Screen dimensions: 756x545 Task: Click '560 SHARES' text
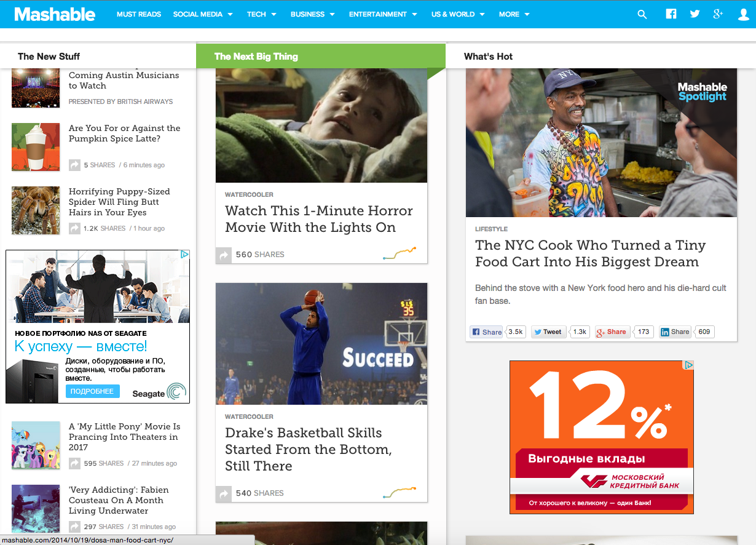pyautogui.click(x=260, y=255)
